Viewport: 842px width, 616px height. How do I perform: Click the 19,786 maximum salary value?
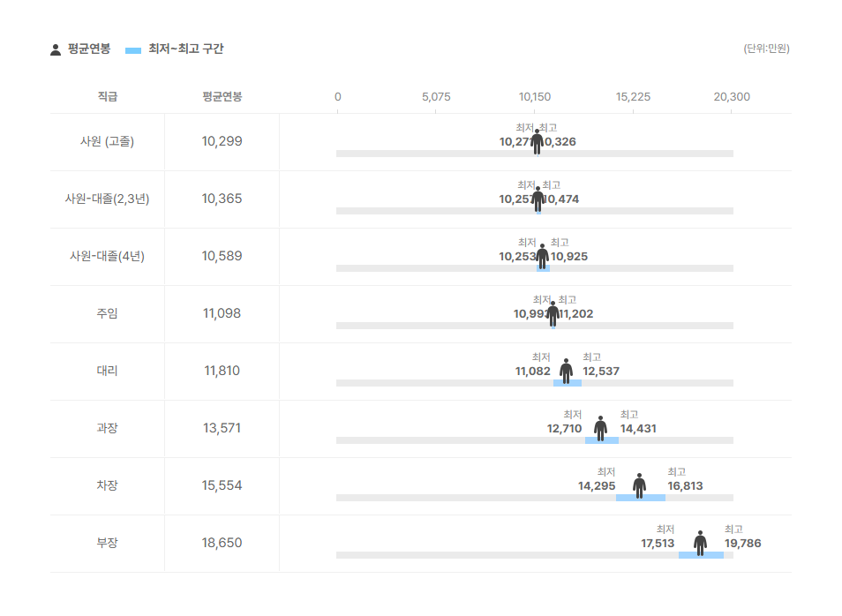tap(742, 544)
